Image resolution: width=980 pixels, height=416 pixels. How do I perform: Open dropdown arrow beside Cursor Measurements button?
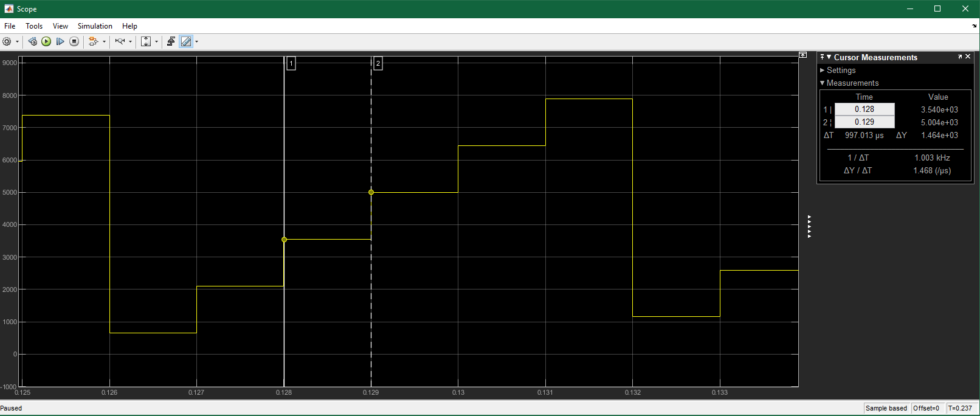coord(196,42)
